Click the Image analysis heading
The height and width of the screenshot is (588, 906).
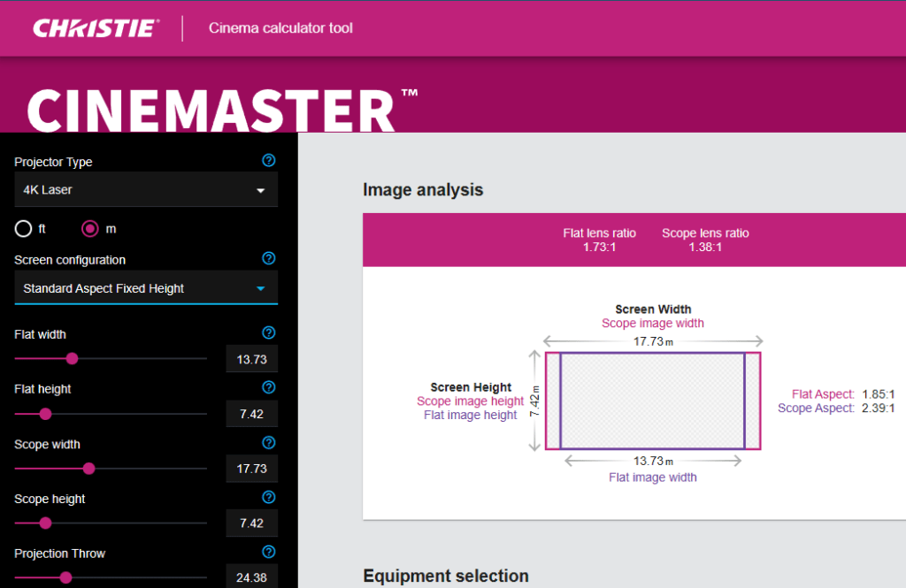coord(423,189)
